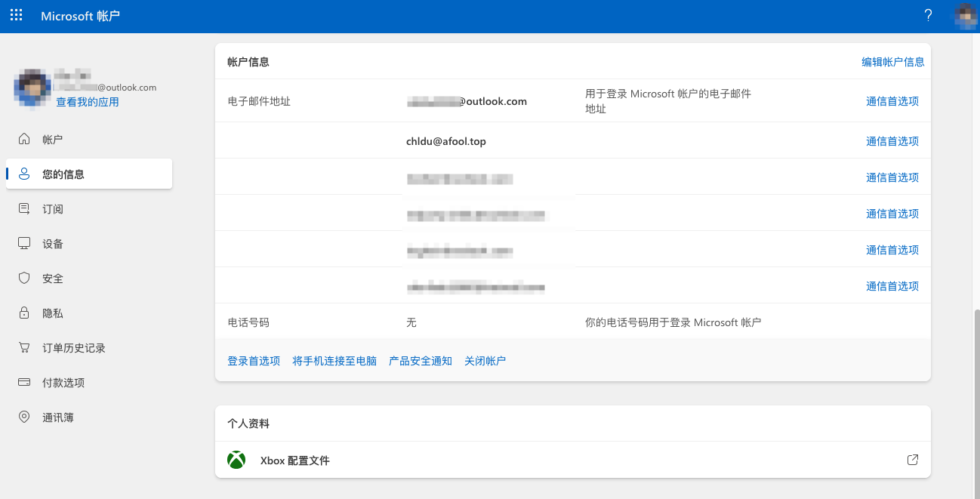Screen dimensions: 980x499
Task: Click the 电子邮件地址 label
Action: [x=259, y=100]
